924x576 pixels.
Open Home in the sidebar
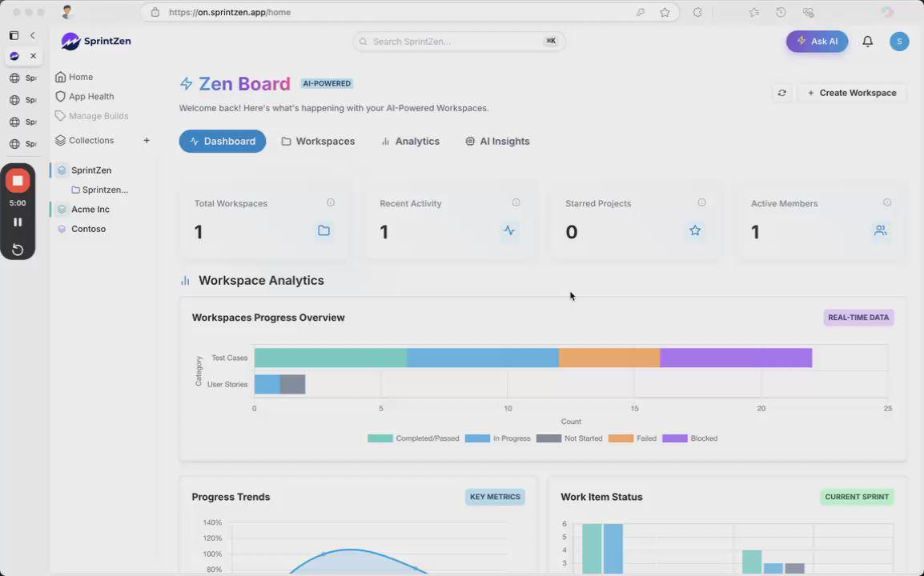pyautogui.click(x=74, y=77)
